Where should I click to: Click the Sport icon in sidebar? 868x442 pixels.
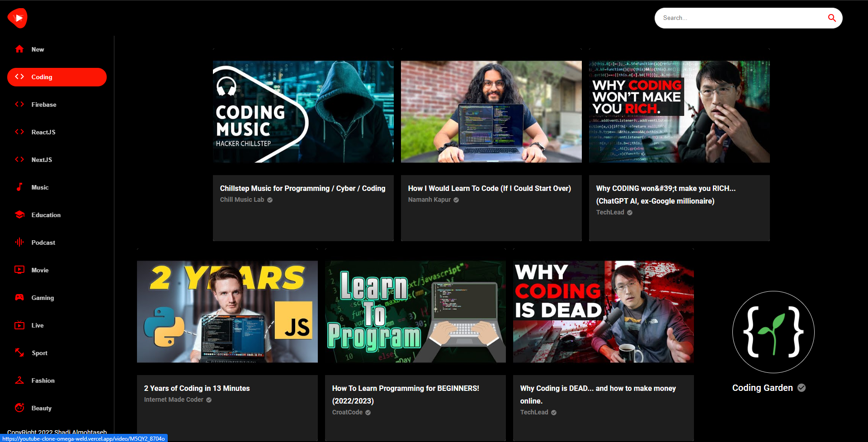tap(19, 353)
